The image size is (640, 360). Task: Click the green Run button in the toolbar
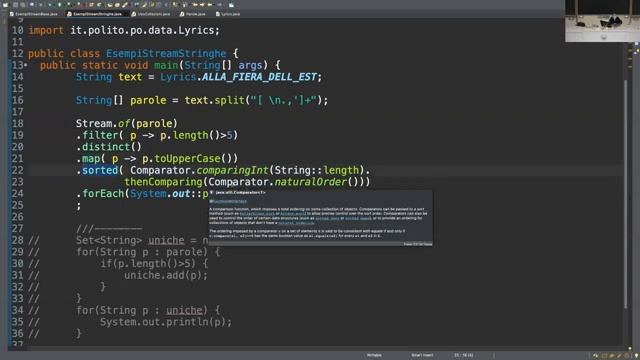(x=60, y=5)
